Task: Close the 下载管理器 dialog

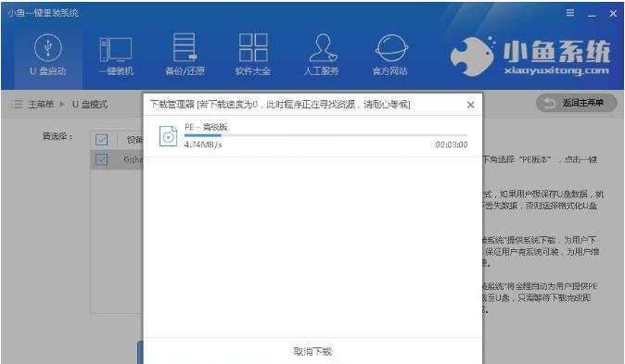Action: (x=471, y=105)
